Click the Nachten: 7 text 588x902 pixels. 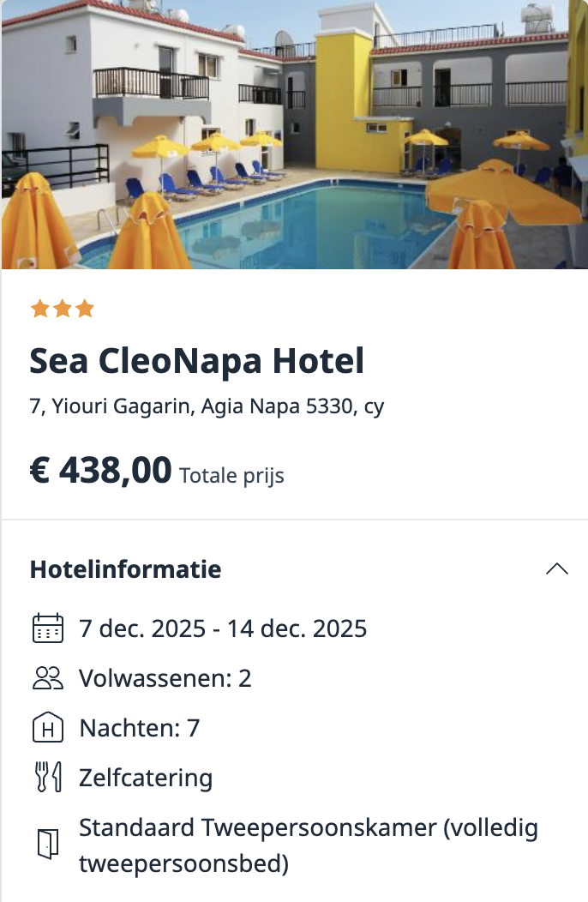pyautogui.click(x=140, y=728)
